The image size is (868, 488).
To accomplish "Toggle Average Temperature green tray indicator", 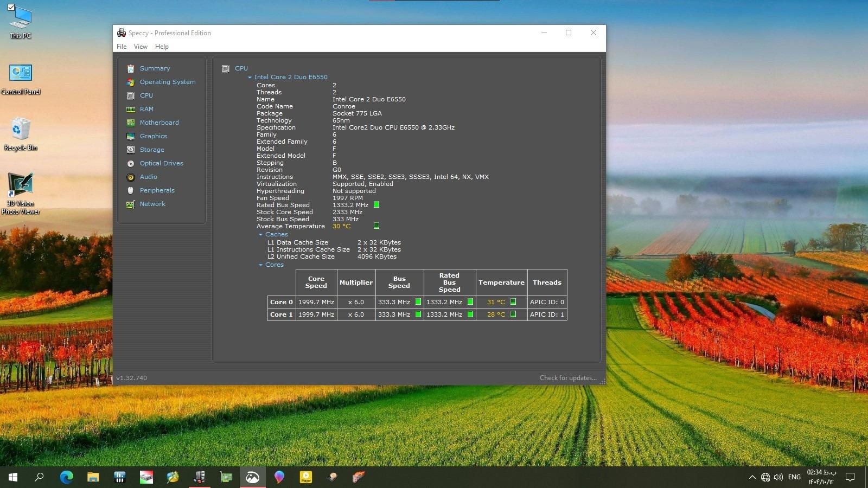I will pos(376,226).
